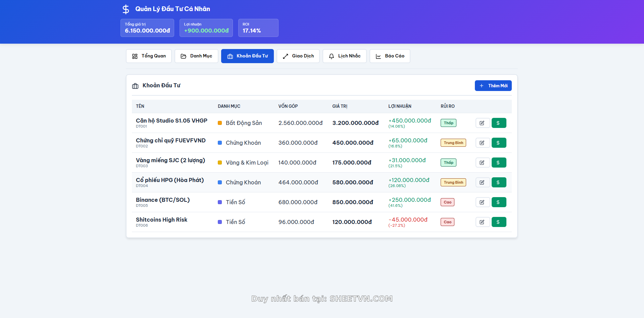Click the GIÁ TRỊ column header
This screenshot has width=644, height=318.
pos(340,106)
